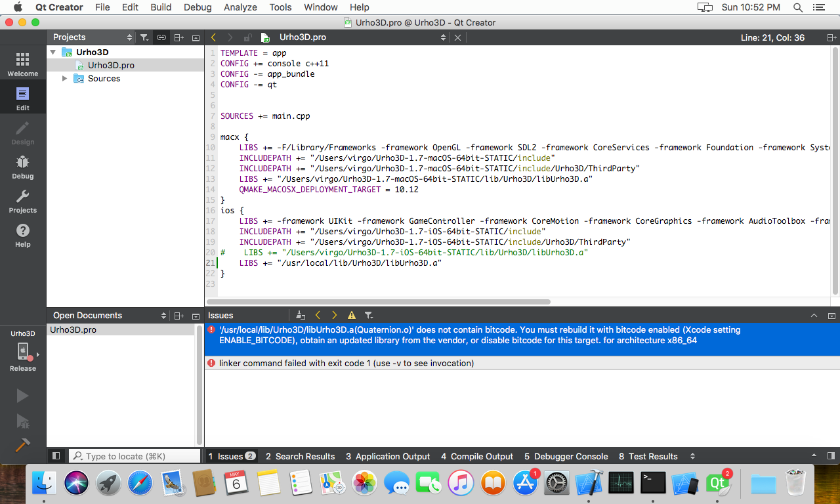Split the Open Documents panel
Screen dimensions: 840x504
point(178,316)
